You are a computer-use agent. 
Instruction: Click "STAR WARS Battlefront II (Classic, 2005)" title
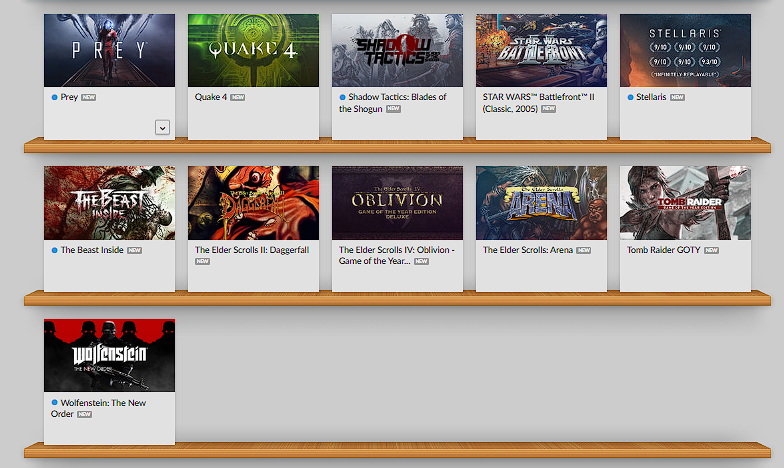538,102
